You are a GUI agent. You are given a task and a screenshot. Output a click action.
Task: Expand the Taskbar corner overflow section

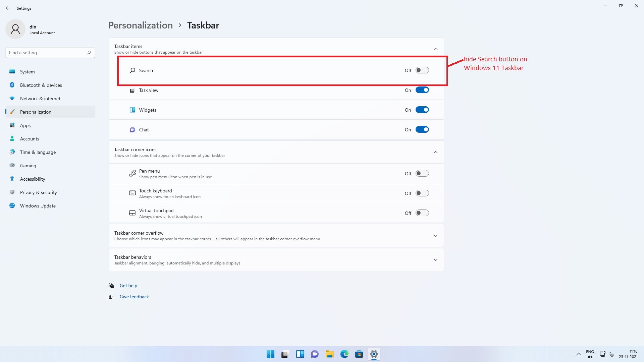[435, 236]
